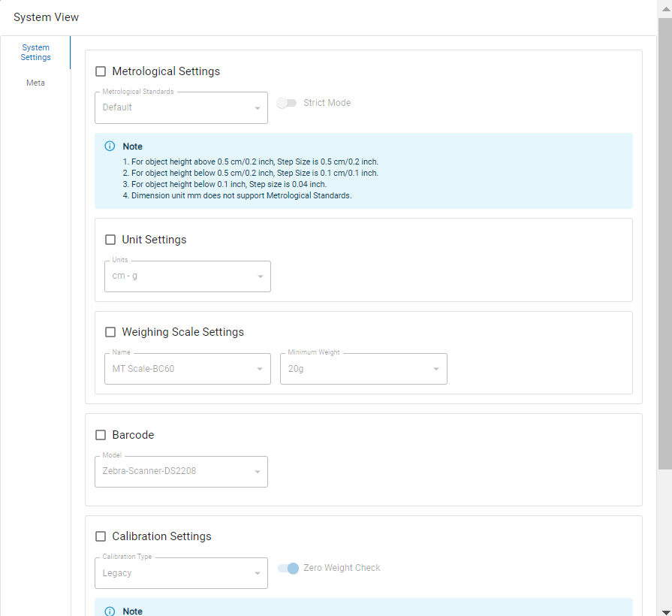Viewport: 672px width, 616px height.
Task: Click the info icon in the Metrological note
Action: pos(110,146)
